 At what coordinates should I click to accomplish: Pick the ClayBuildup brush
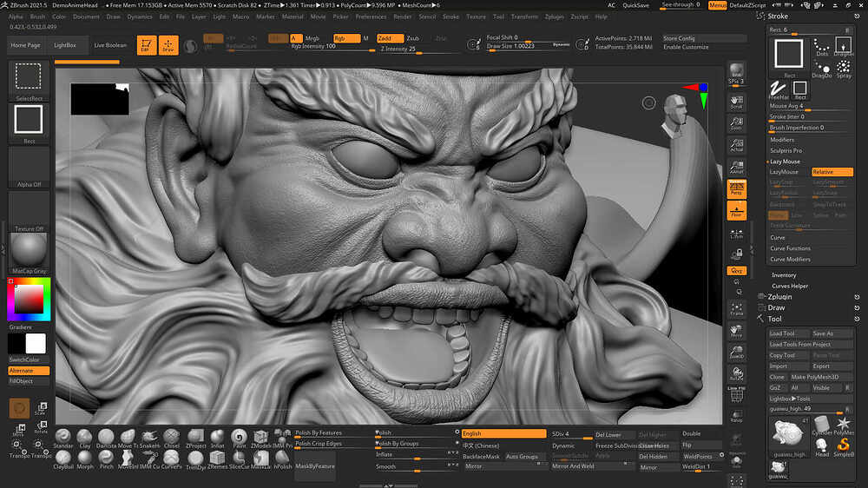pyautogui.click(x=63, y=459)
